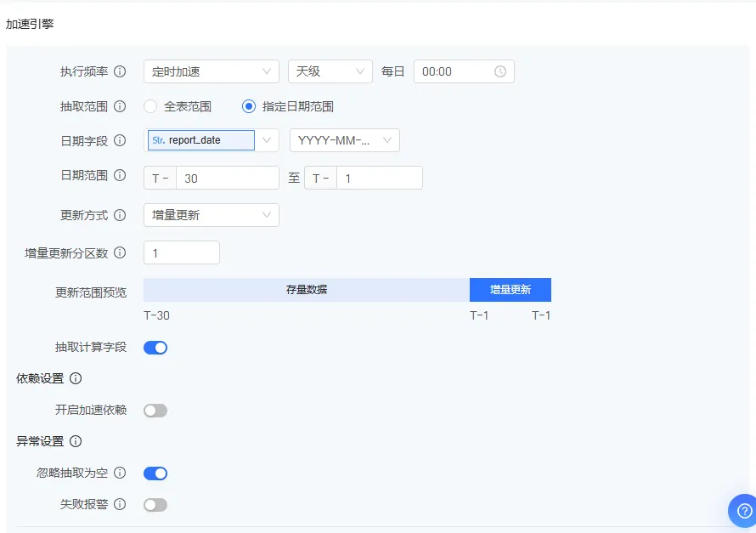Click the 00:00 time input
Viewport: 756px width, 533px height.
[x=464, y=71]
